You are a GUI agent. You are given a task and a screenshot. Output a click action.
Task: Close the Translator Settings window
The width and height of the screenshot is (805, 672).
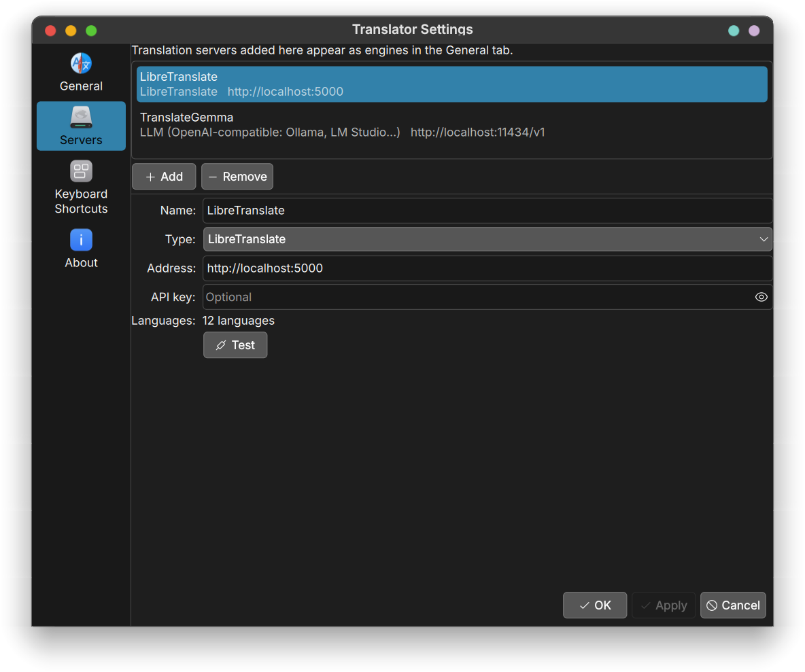click(50, 31)
